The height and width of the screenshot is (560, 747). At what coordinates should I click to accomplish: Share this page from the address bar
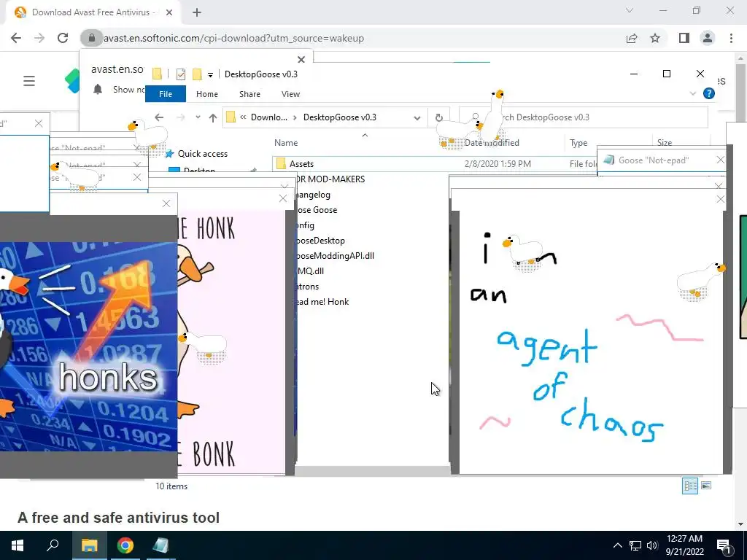632,38
